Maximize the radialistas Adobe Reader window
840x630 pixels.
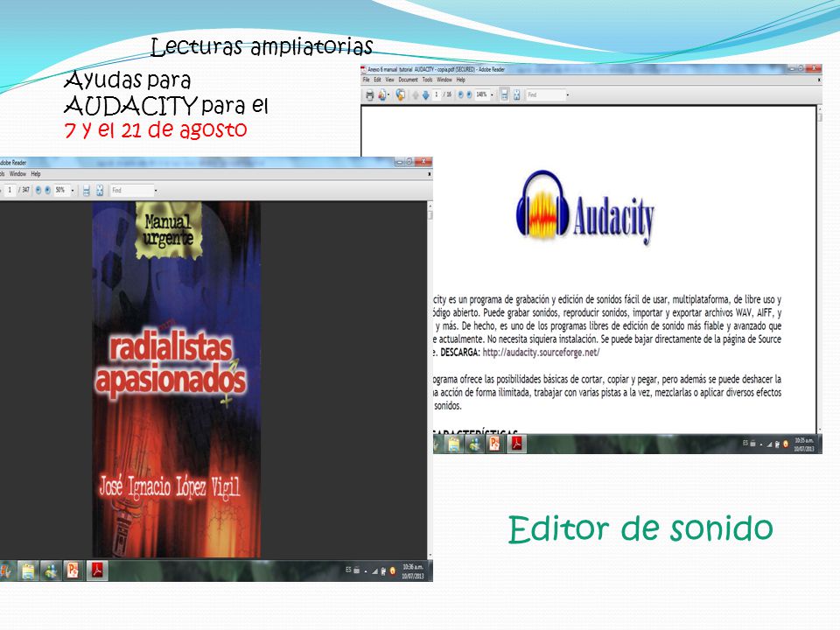pyautogui.click(x=409, y=161)
